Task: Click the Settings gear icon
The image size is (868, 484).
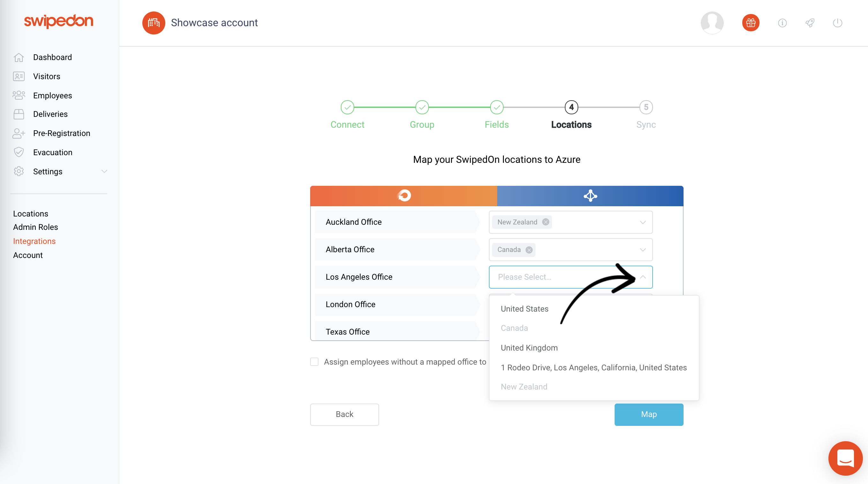Action: tap(19, 171)
